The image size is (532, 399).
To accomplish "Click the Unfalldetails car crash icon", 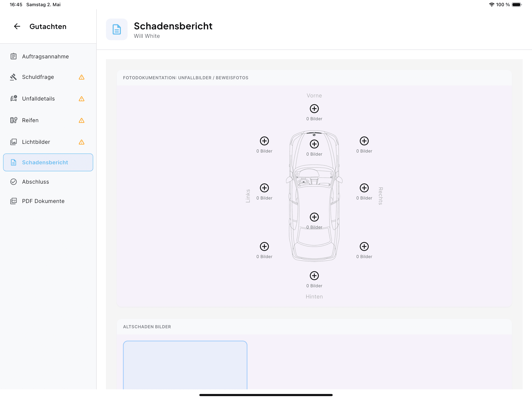I will click(x=14, y=98).
